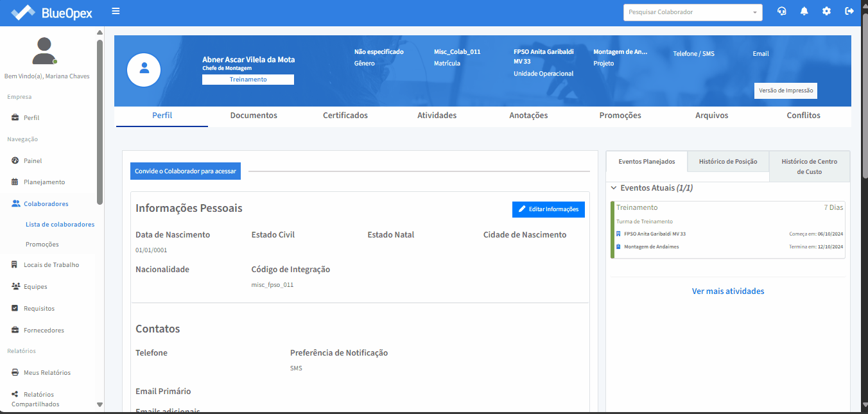Select the Eventos Planejados tab
This screenshot has height=414, width=868.
pos(647,162)
